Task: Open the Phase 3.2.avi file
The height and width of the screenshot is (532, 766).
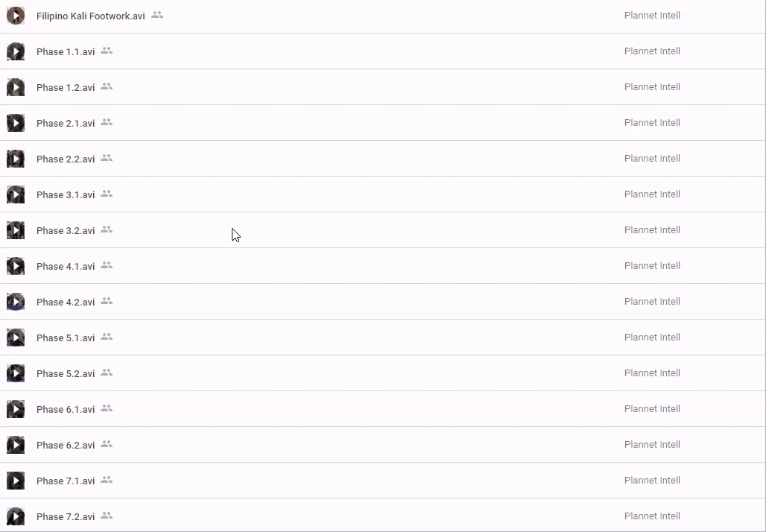Action: (66, 230)
